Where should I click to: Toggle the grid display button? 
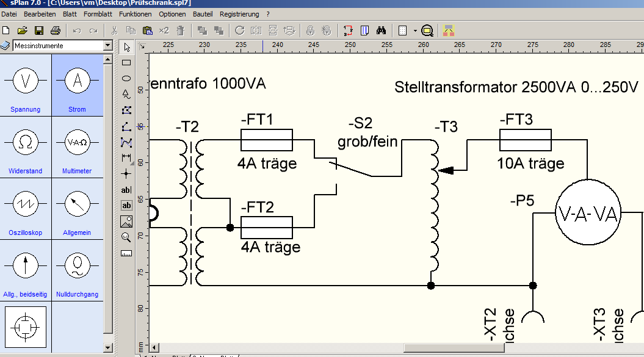pyautogui.click(x=403, y=31)
